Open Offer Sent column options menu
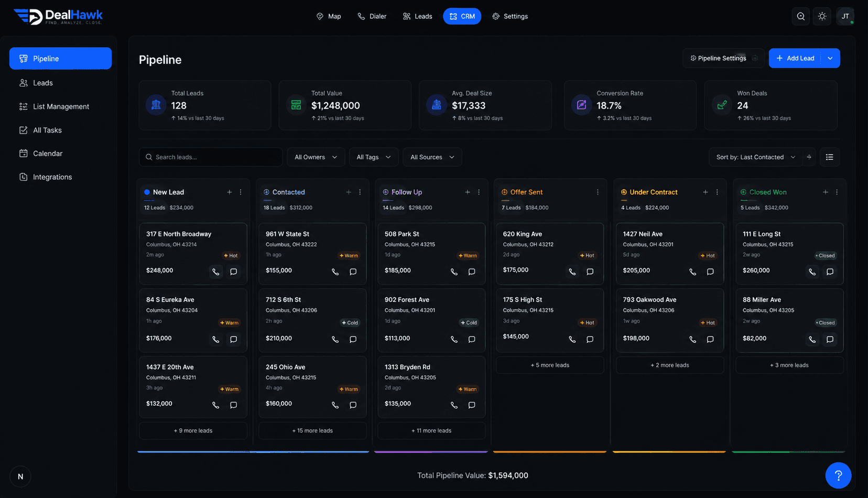Screen dimensions: 868x498 [x=598, y=192]
